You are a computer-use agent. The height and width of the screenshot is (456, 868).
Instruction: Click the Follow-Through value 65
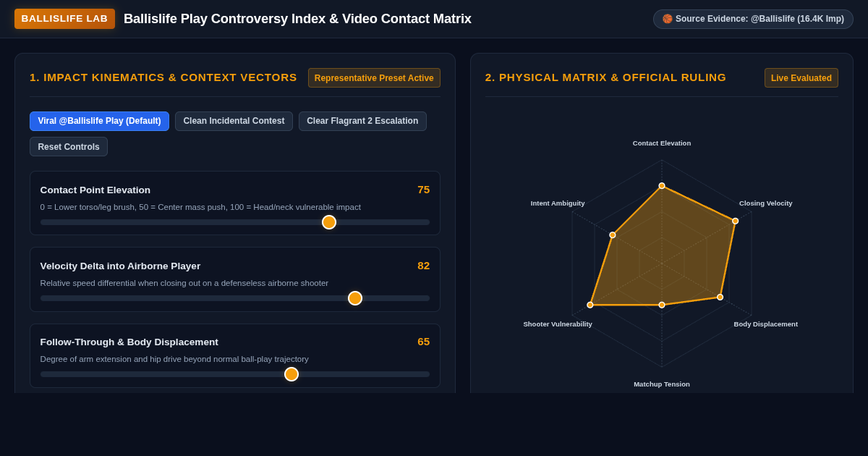[x=423, y=342]
